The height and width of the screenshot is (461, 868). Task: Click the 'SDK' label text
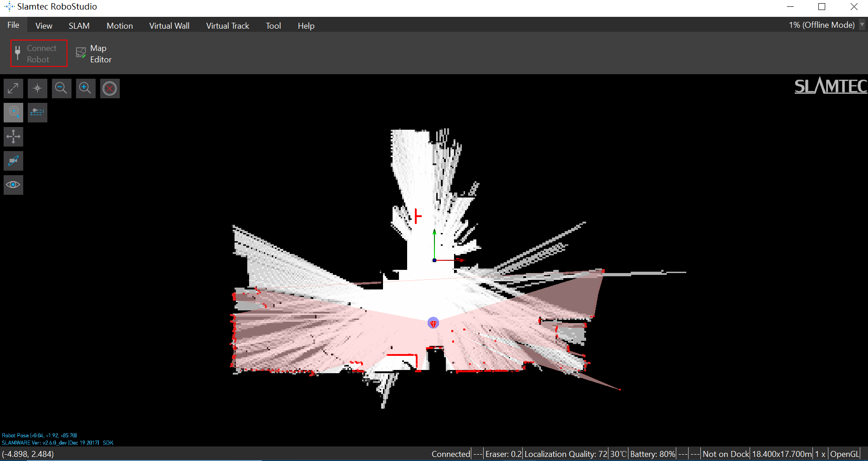tap(108, 443)
